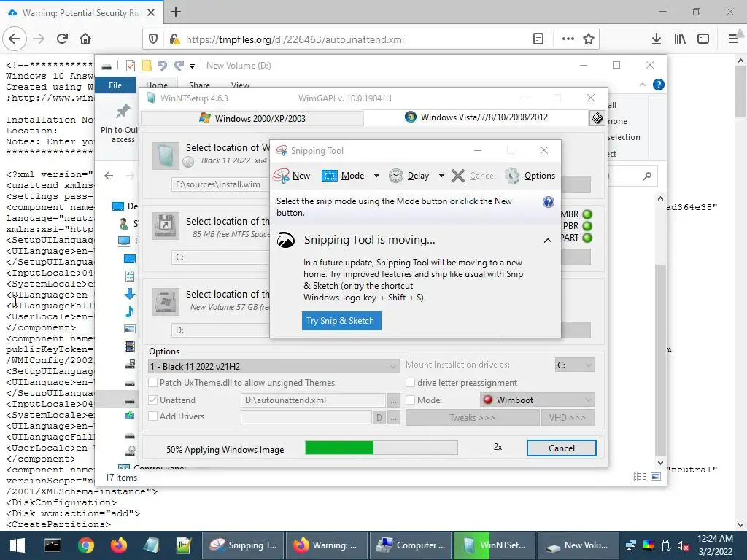This screenshot has height=560, width=747.
Task: Switch to Computer taskbar window
Action: (x=411, y=545)
